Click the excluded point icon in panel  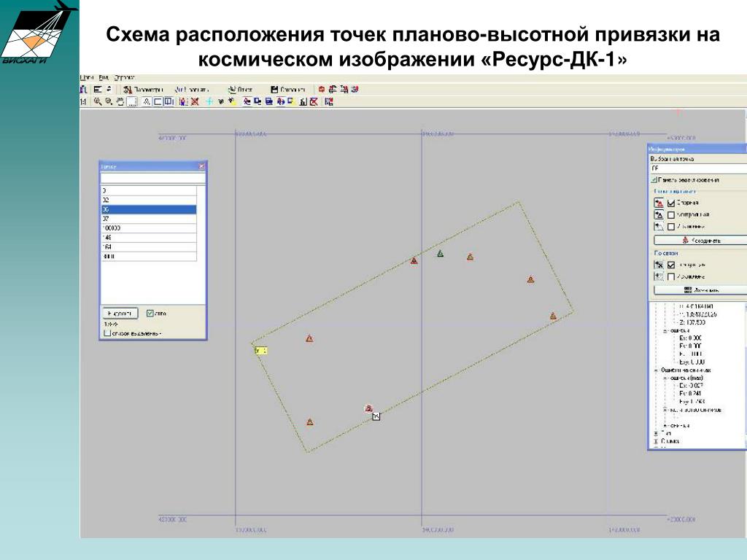[x=659, y=226]
